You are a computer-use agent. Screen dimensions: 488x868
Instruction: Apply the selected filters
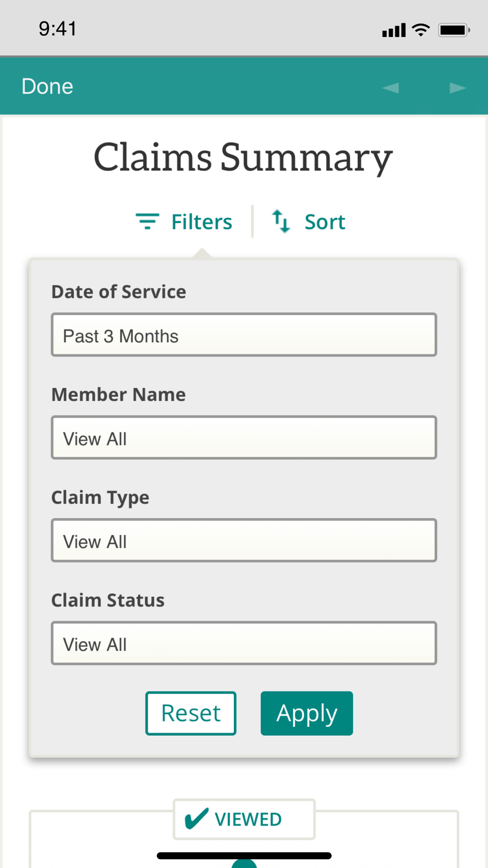(306, 713)
